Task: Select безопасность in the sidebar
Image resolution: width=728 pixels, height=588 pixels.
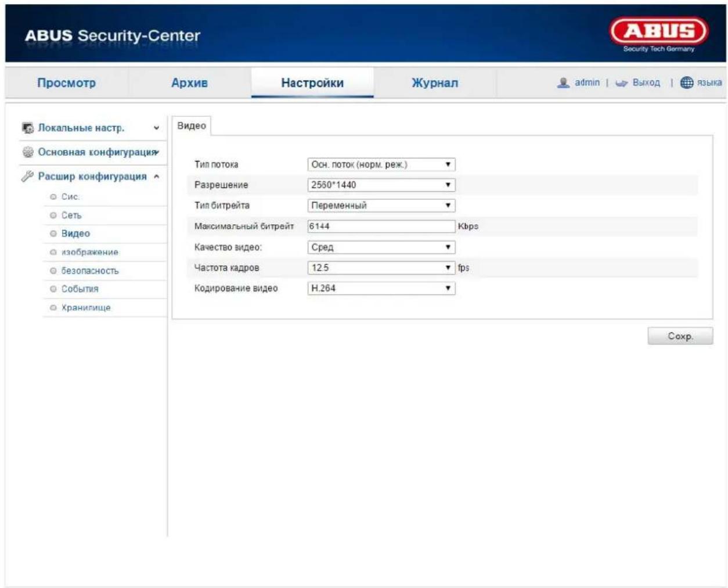Action: tap(90, 271)
